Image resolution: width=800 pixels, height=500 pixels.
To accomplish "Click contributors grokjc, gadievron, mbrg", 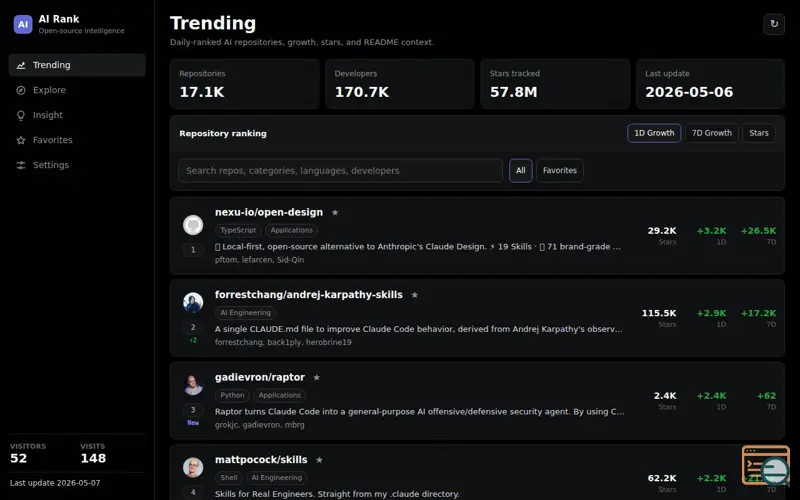I will point(259,425).
